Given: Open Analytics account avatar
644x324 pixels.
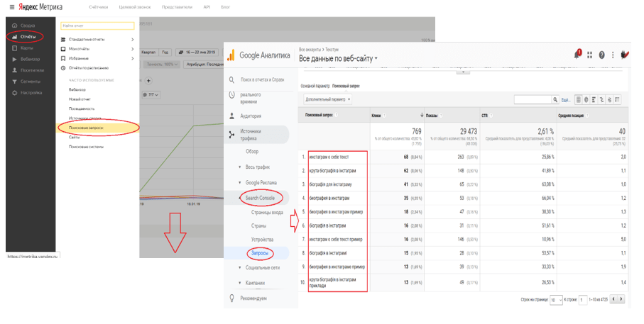Looking at the screenshot, I should coord(625,55).
